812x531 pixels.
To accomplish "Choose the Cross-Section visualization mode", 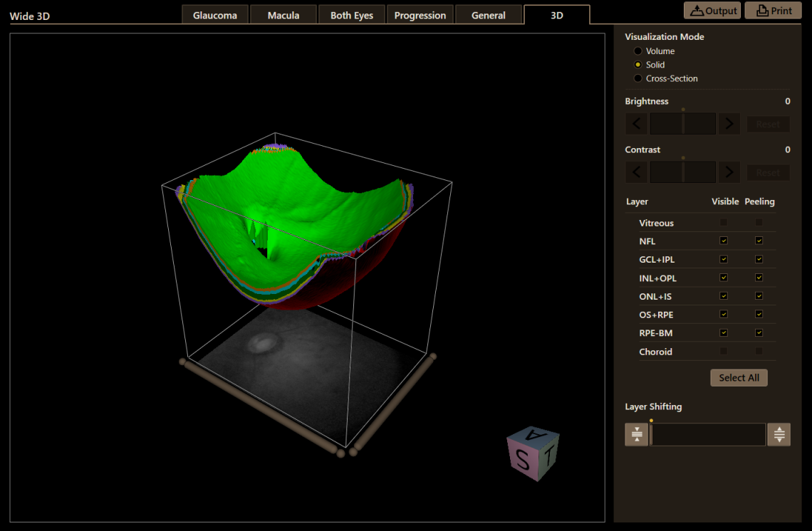I will click(638, 78).
